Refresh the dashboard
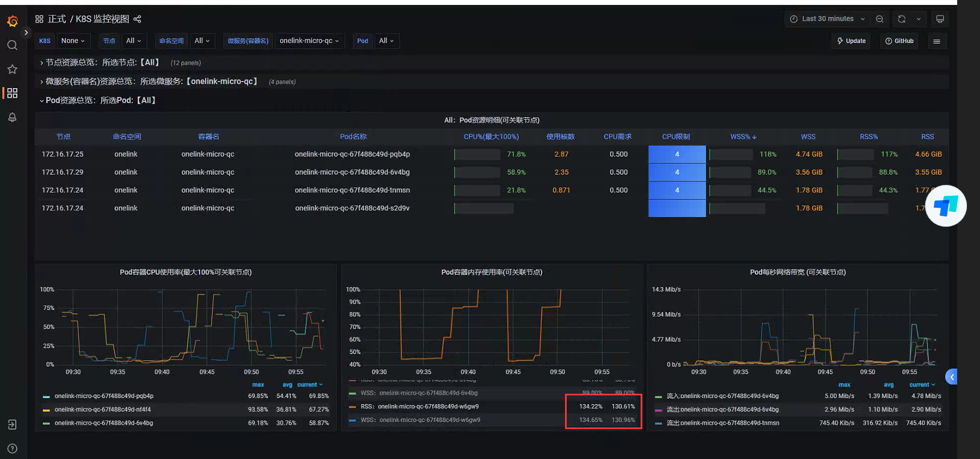Viewport: 980px width, 459px height. point(902,19)
